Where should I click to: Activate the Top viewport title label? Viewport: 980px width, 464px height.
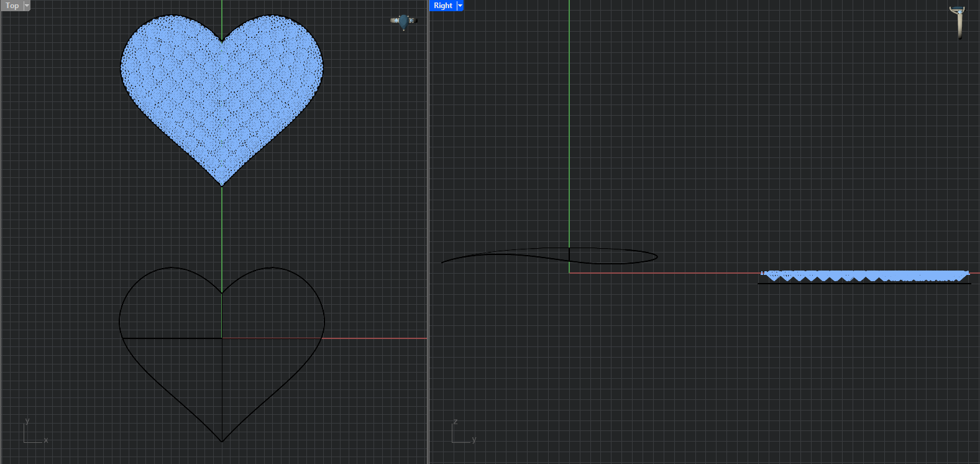[x=12, y=6]
